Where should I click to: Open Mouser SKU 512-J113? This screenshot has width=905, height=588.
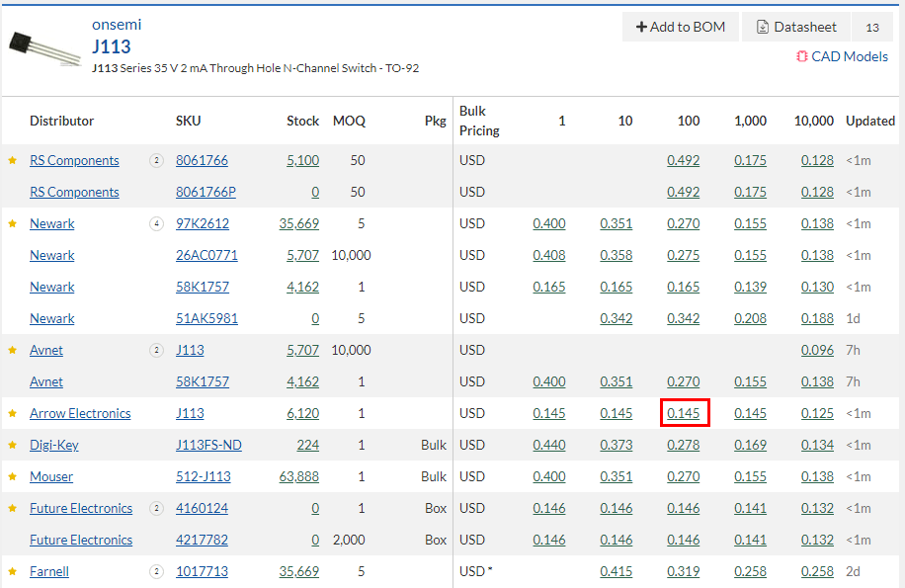pos(204,476)
